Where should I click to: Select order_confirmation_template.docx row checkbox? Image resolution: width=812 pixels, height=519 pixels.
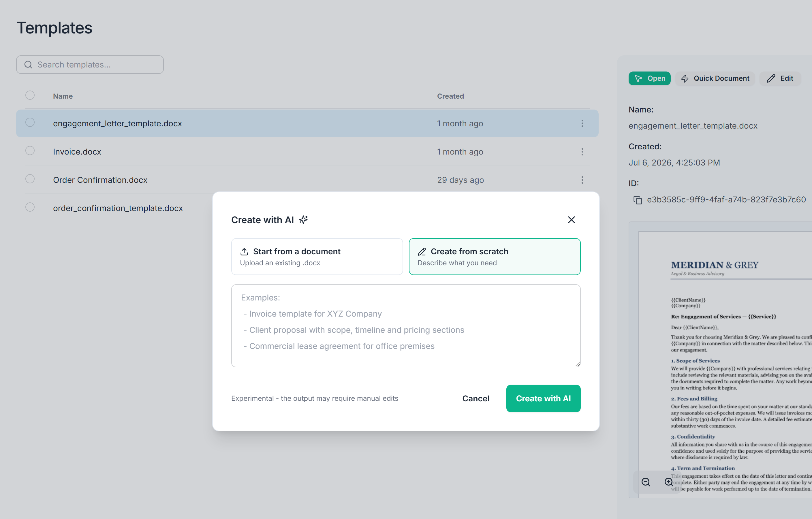click(30, 207)
